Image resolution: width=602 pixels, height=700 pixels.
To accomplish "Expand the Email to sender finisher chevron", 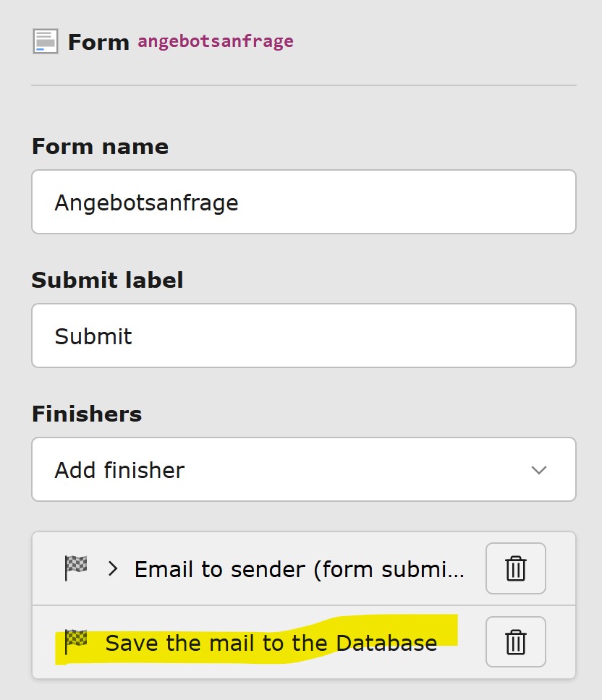I will tap(112, 568).
